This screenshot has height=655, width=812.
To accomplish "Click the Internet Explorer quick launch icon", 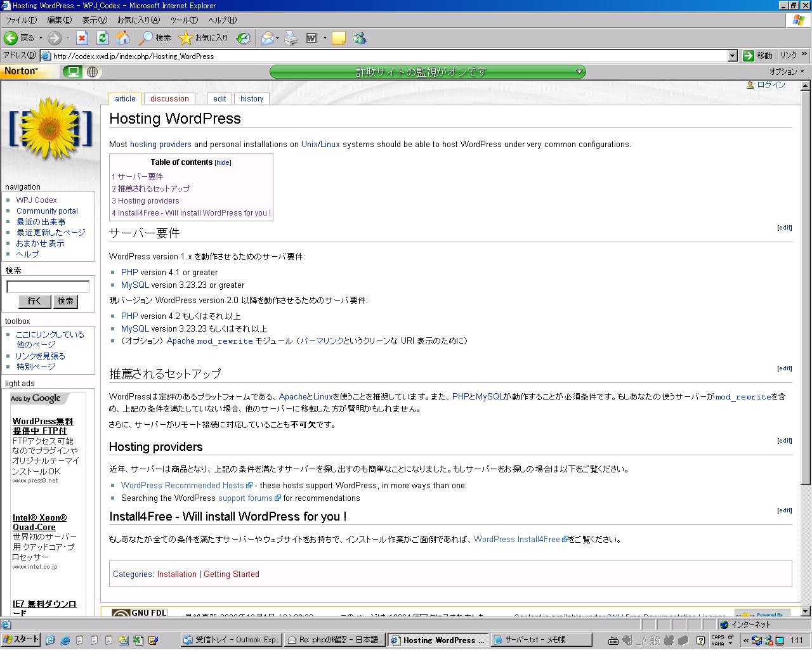I will click(65, 640).
